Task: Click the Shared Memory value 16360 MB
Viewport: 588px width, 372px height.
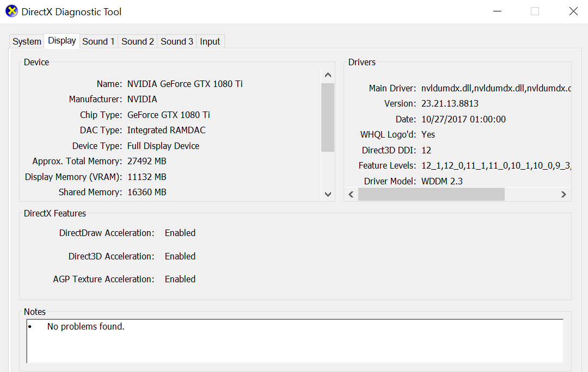Action: [146, 192]
